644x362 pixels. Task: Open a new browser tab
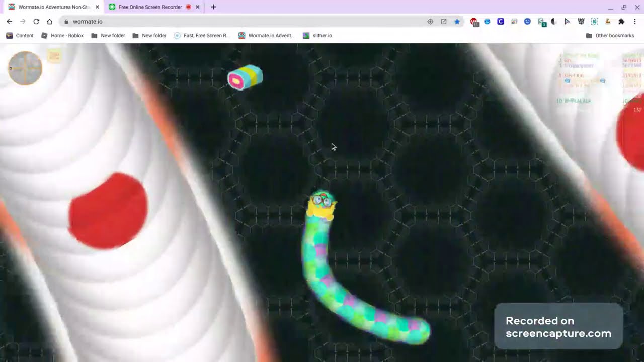(x=213, y=7)
